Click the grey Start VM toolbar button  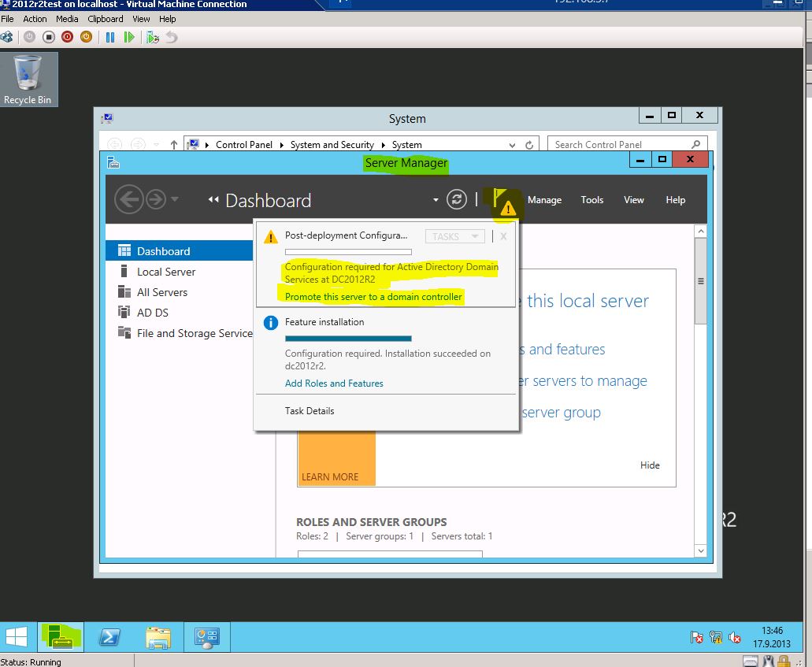click(x=29, y=37)
